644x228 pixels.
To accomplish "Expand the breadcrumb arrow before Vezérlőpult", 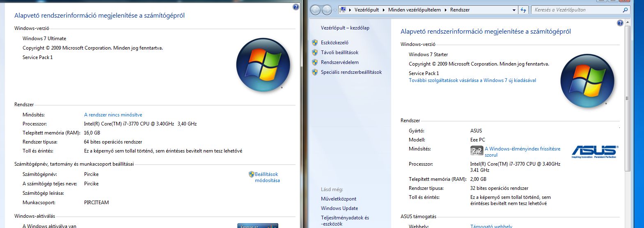I will (350, 10).
